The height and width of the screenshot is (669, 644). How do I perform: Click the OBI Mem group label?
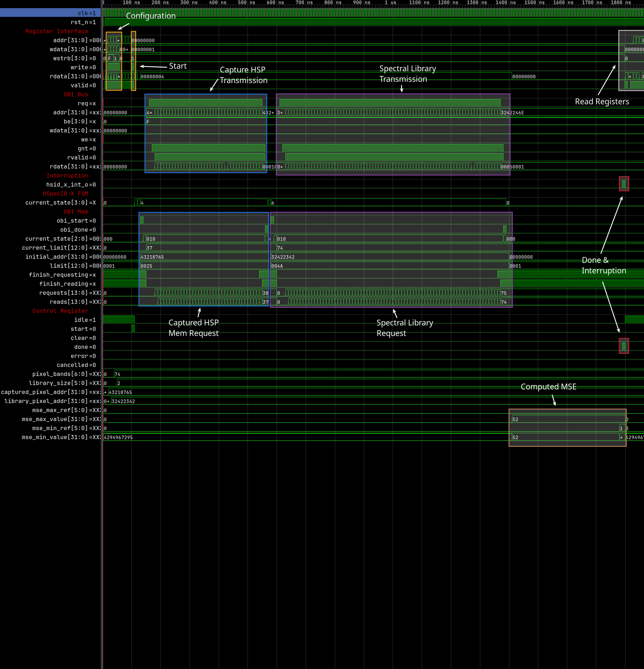(x=76, y=212)
